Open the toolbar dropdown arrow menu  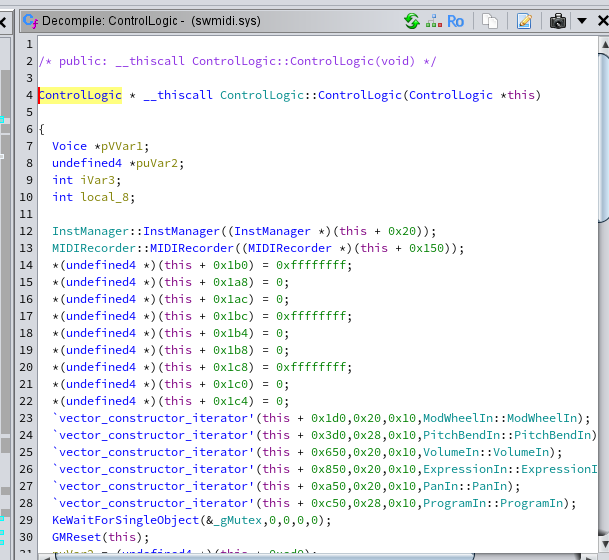pos(580,20)
